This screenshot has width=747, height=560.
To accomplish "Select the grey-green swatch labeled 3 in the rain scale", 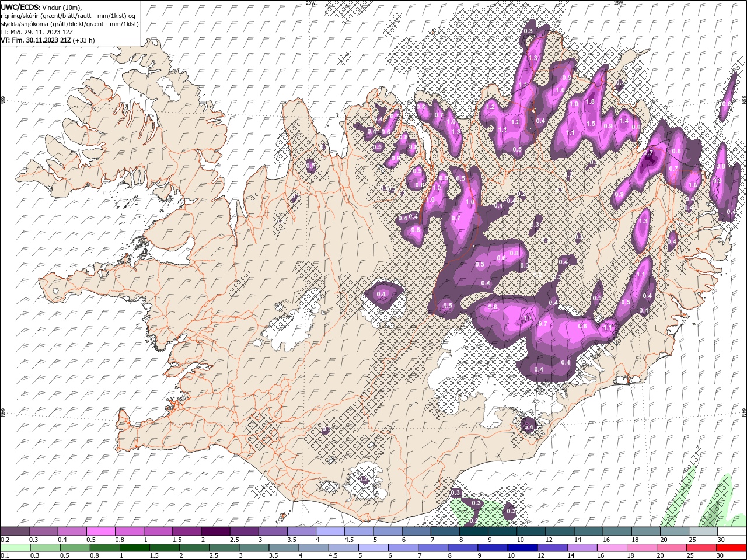I will (x=254, y=548).
